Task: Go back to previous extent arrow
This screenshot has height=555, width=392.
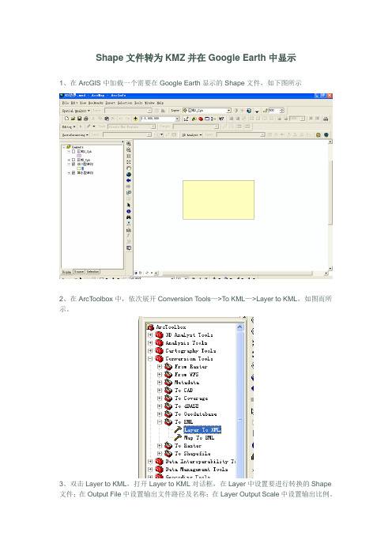Action: [129, 180]
